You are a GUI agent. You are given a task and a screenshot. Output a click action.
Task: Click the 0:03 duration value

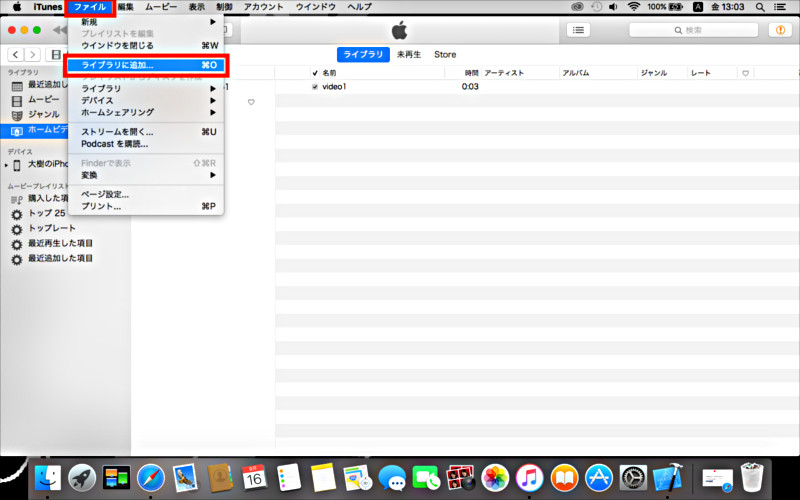tap(470, 87)
